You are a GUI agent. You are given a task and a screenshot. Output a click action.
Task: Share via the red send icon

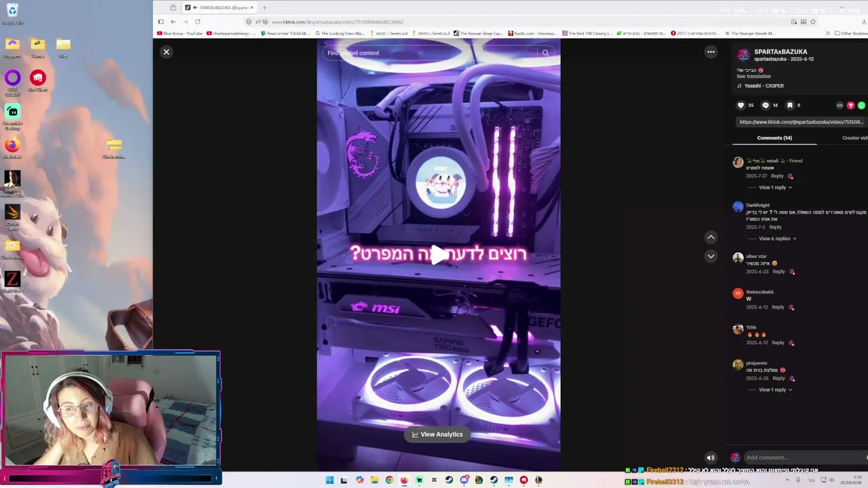pos(850,105)
